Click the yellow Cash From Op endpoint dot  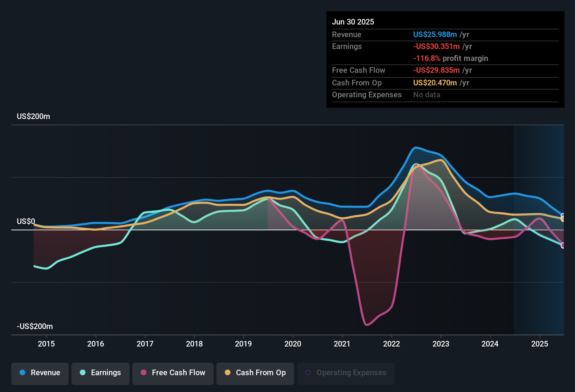562,219
